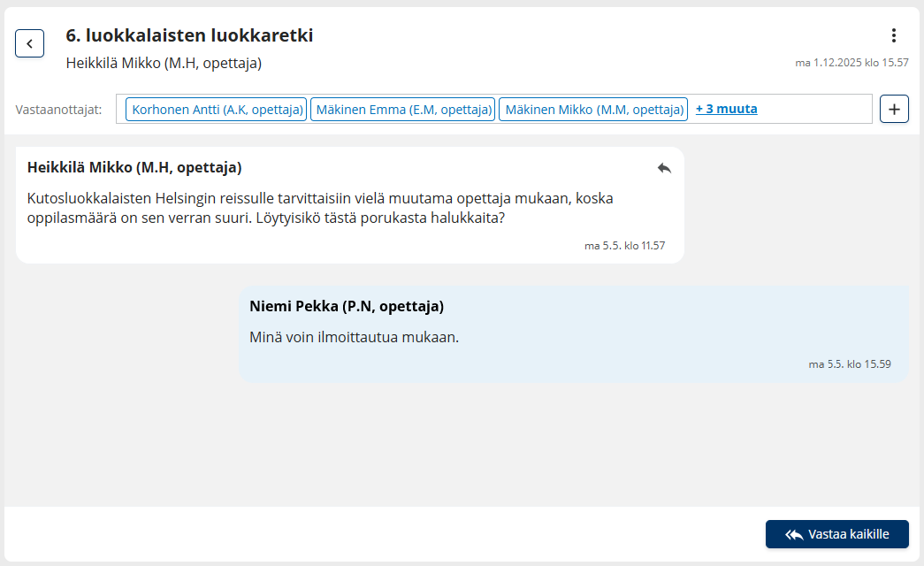Add a recipient with the plus button
Viewport: 924px width, 566px height.
coord(894,110)
